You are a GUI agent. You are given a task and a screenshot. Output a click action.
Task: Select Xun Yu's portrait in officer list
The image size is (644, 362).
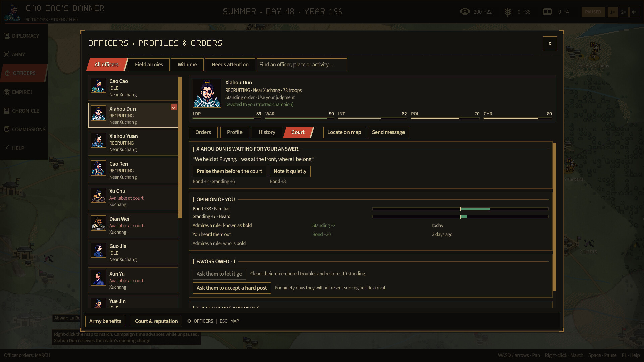(98, 278)
